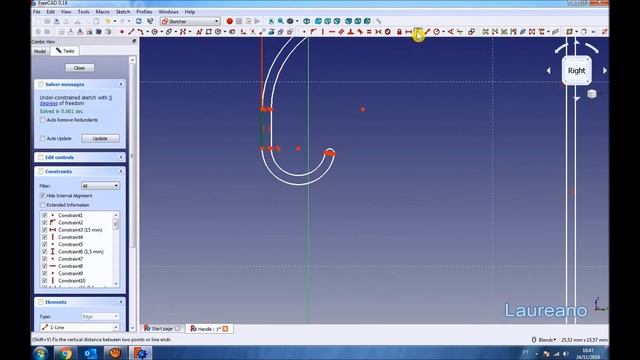Viewport: 640px width, 360px height.
Task: Open the Edit menu
Action: click(x=51, y=12)
